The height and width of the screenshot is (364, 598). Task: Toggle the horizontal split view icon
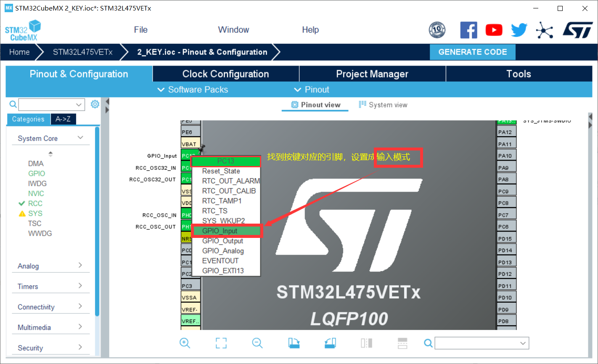tap(402, 343)
